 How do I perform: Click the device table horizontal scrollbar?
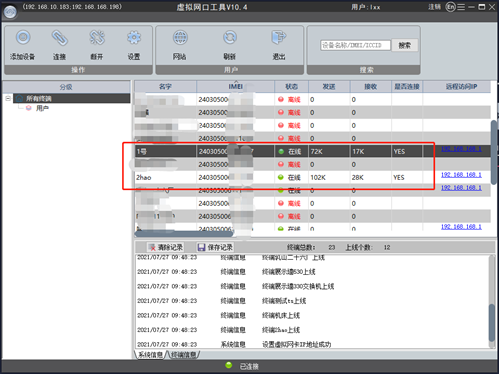point(184,234)
